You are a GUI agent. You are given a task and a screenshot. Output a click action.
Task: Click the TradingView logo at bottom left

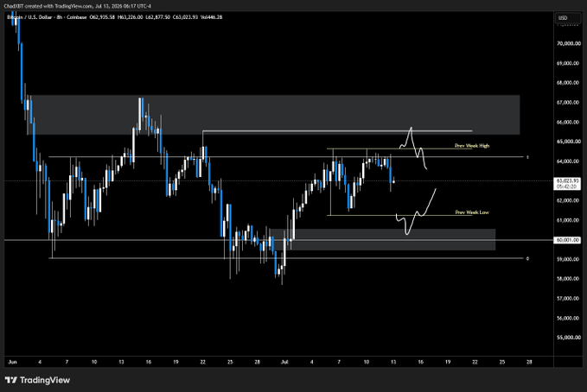[37, 380]
